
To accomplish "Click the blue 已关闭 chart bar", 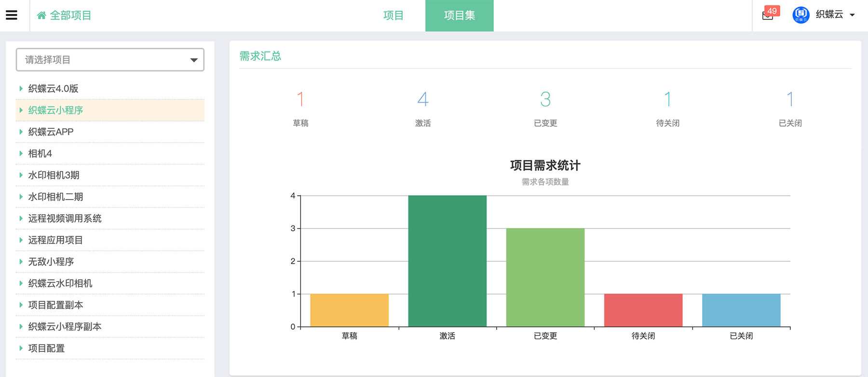I will tap(741, 310).
